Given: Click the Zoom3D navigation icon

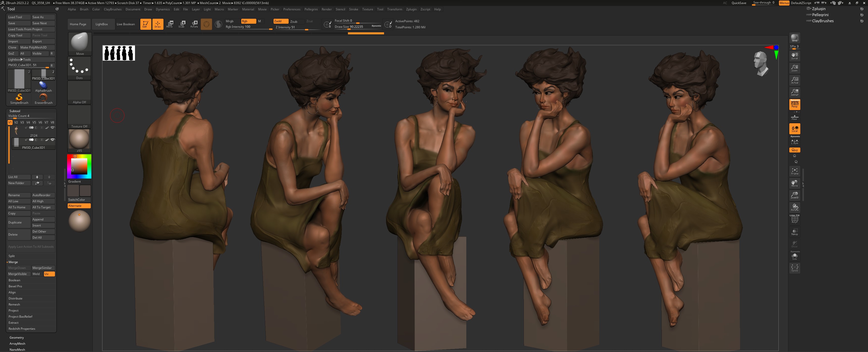Looking at the screenshot, I should (x=794, y=195).
